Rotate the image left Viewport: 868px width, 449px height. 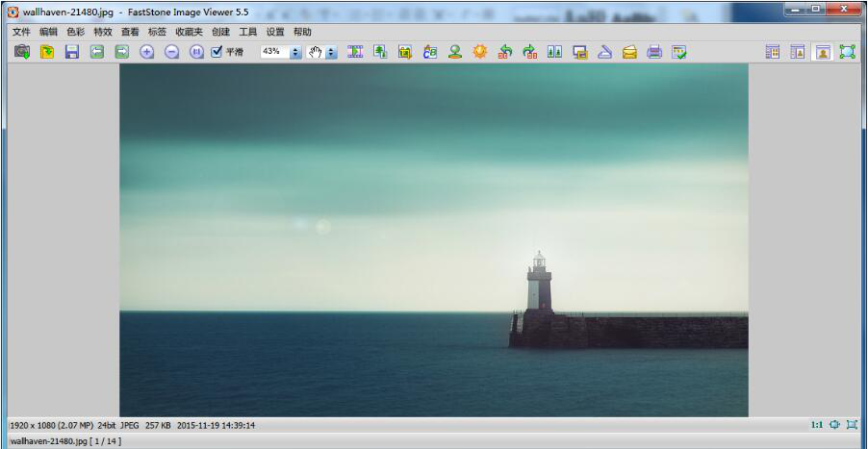[505, 52]
